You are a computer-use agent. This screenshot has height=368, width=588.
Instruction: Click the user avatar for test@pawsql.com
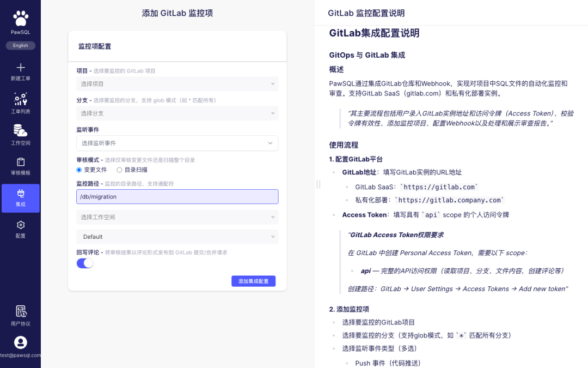pyautogui.click(x=21, y=342)
